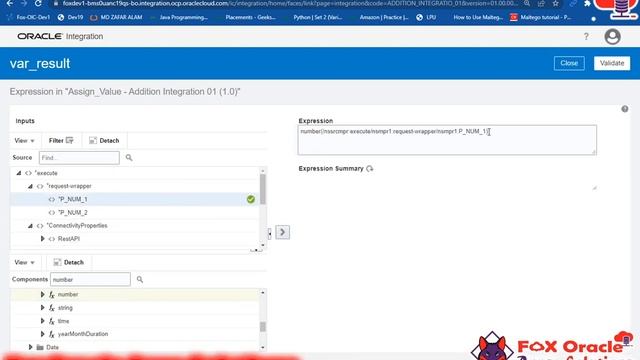Select the P_NUM_2 tree row

click(x=135, y=213)
